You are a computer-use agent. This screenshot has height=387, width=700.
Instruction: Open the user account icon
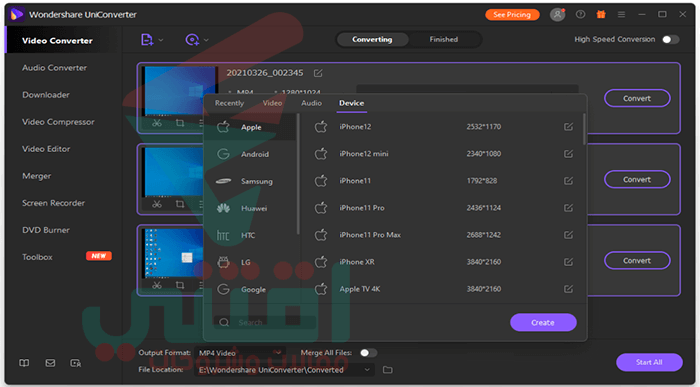pos(557,15)
